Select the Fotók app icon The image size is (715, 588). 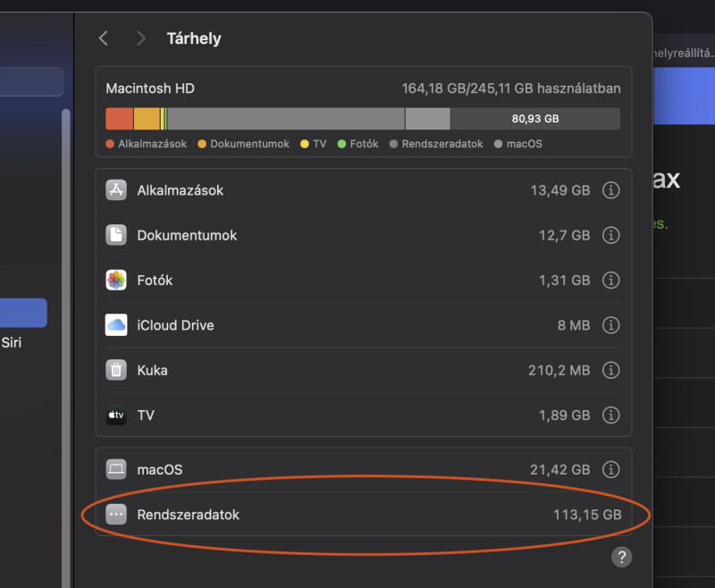(x=116, y=280)
